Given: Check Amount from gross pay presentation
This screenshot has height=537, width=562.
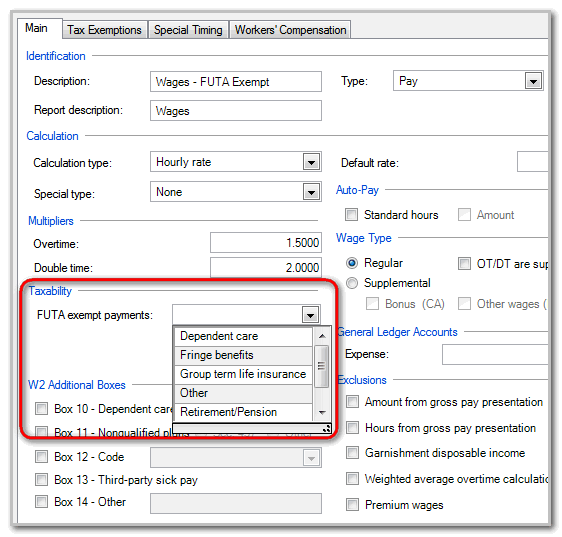Looking at the screenshot, I should coord(352,401).
